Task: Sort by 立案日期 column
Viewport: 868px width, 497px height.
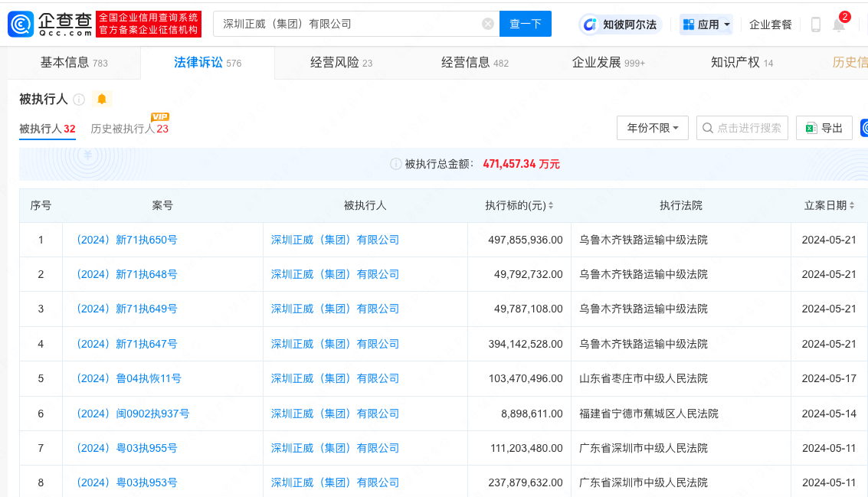Action: tap(853, 206)
